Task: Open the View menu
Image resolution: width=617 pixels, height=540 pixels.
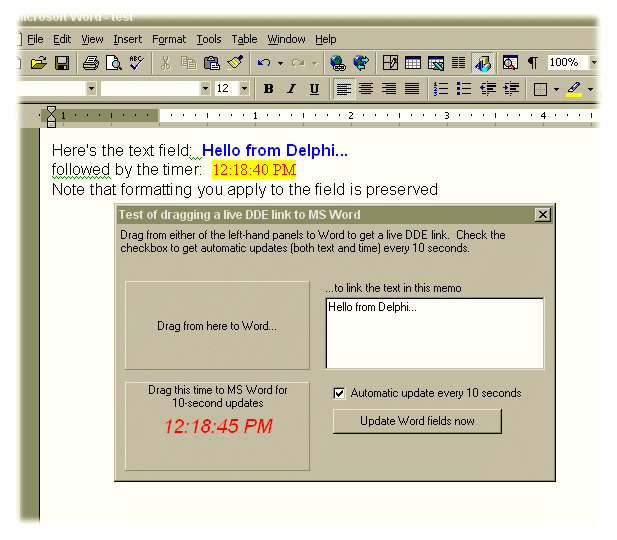Action: tap(92, 39)
